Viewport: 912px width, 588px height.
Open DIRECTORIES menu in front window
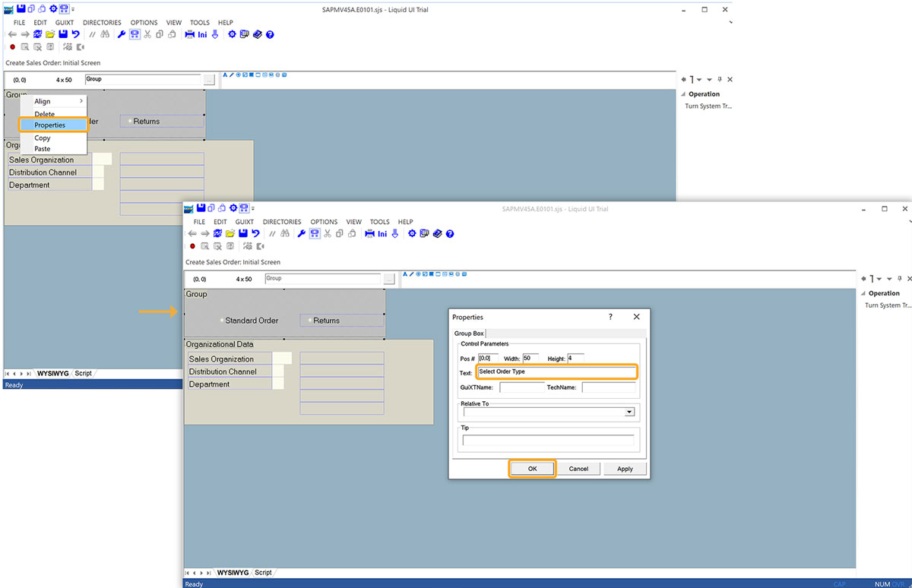282,222
